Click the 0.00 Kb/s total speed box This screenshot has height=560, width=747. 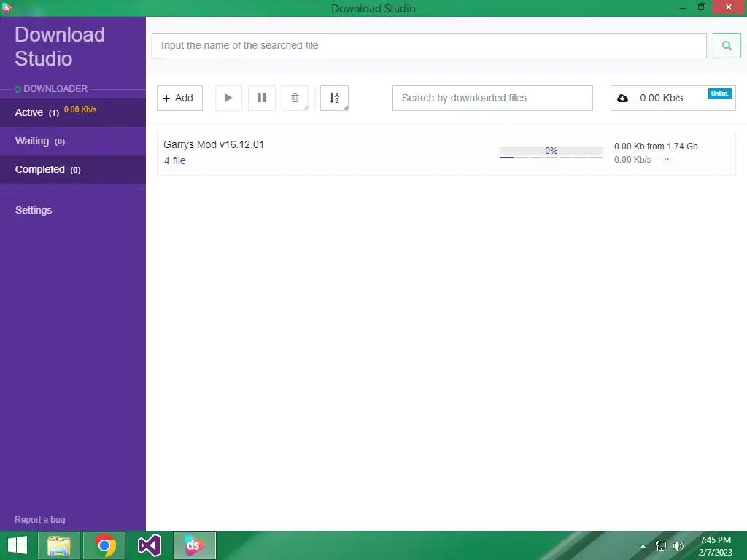point(673,98)
